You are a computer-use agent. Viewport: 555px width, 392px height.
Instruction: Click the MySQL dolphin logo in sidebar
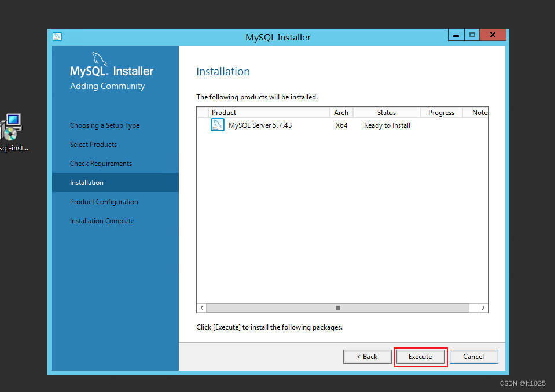[x=100, y=58]
